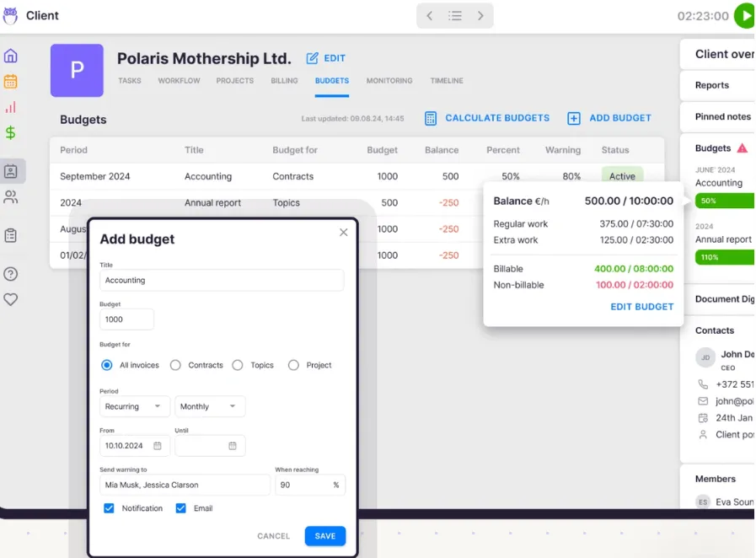
Task: Go to previous client with left arrow
Action: 429,16
